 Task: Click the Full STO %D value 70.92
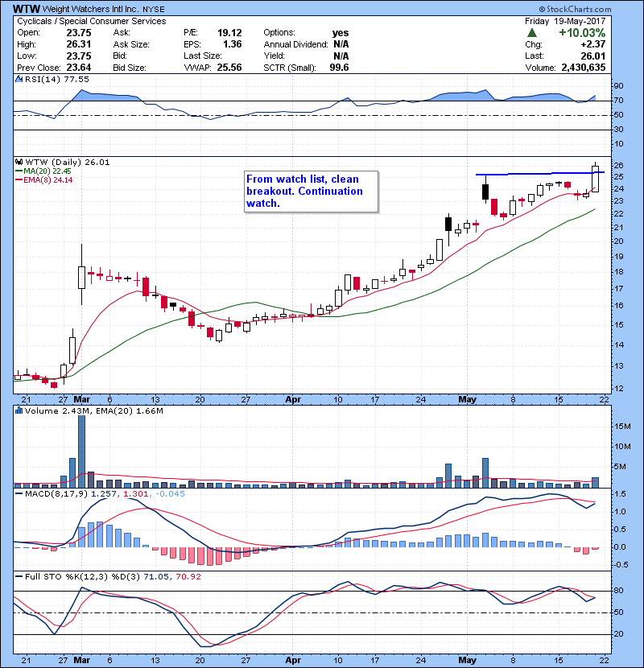click(188, 576)
